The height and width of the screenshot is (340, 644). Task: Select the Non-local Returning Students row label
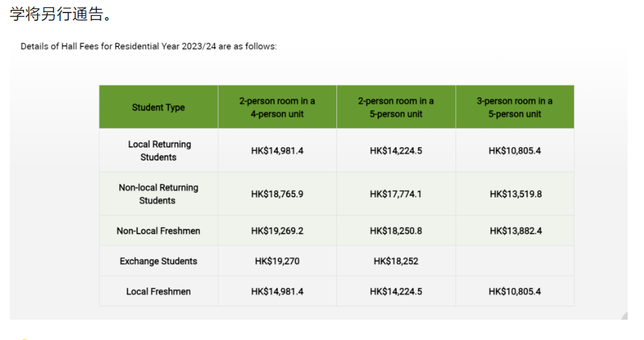pyautogui.click(x=158, y=194)
